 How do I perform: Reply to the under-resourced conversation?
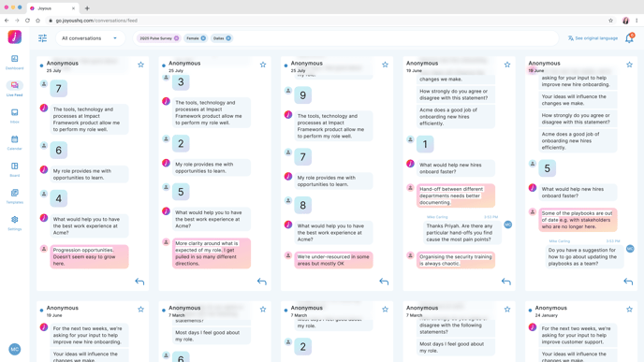384,282
